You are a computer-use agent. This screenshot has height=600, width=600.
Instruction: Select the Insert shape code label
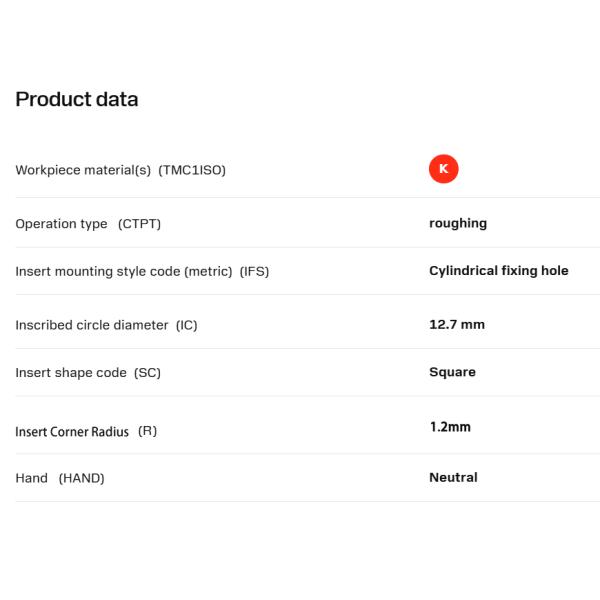71,373
